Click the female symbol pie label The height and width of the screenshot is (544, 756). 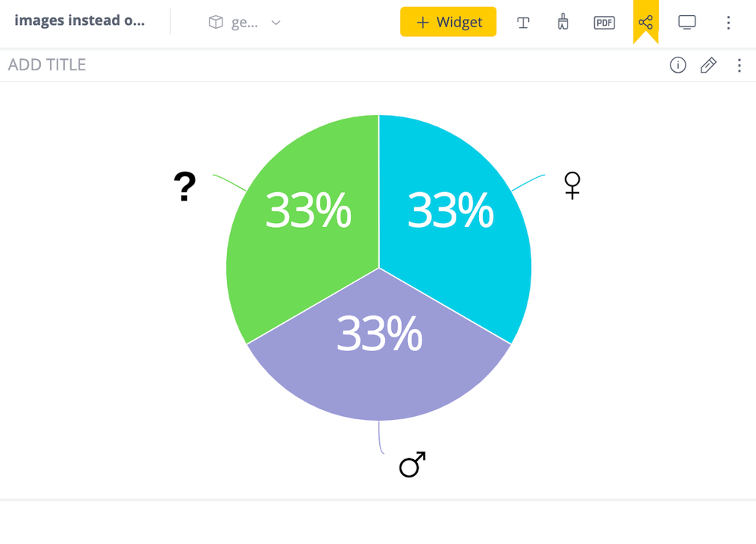pos(572,185)
